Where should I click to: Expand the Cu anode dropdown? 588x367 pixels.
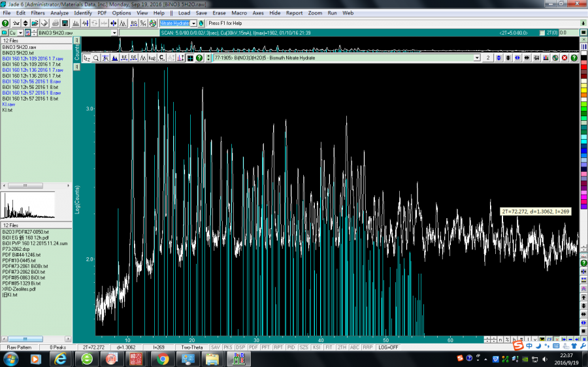click(20, 33)
